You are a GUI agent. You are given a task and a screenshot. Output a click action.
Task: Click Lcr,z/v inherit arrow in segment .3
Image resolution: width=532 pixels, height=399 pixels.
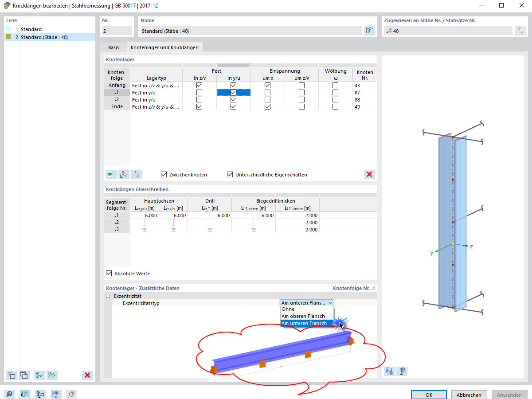click(x=173, y=230)
